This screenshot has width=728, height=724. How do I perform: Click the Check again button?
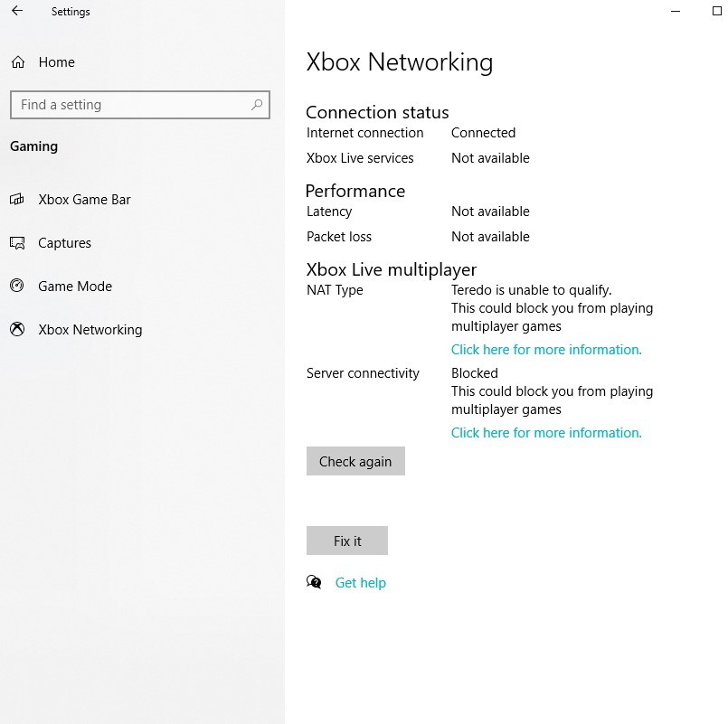pyautogui.click(x=355, y=461)
